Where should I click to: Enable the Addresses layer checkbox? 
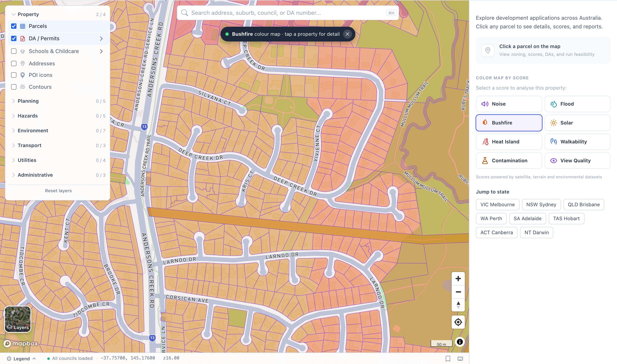[x=14, y=63]
